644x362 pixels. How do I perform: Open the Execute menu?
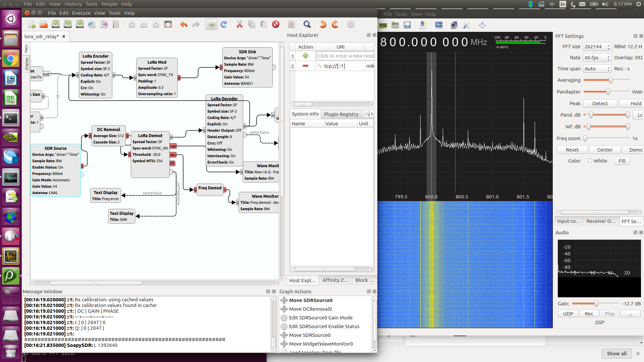(x=81, y=13)
